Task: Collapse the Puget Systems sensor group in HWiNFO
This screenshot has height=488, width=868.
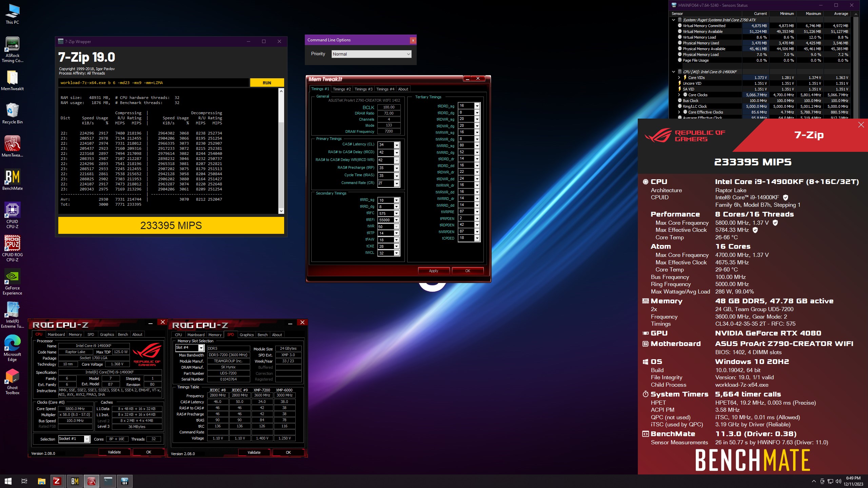Action: pyautogui.click(x=673, y=20)
